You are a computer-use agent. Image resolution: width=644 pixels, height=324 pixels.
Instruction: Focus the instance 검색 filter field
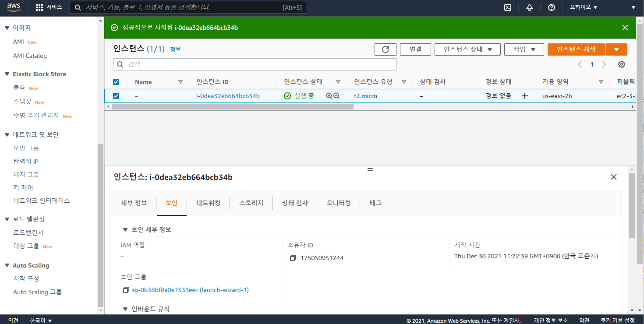[255, 64]
